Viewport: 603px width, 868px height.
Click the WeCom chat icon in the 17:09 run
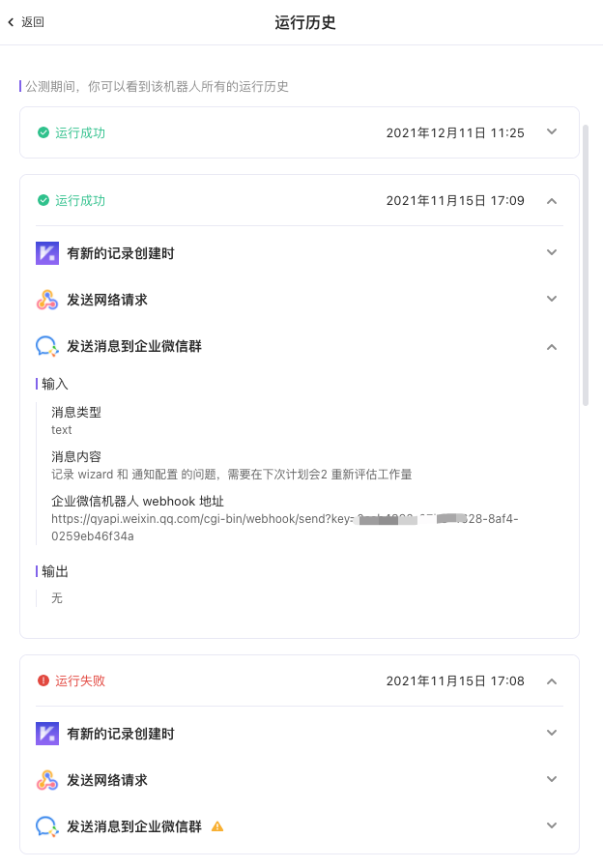(x=47, y=347)
